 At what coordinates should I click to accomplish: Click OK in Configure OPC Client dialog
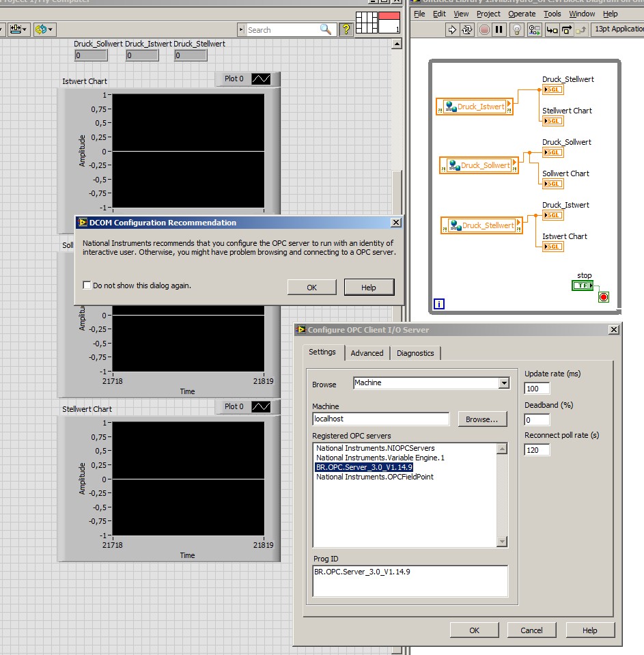(x=474, y=630)
